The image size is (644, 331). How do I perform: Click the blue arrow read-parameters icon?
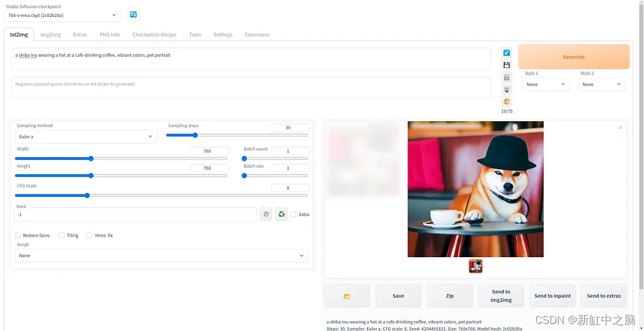[x=506, y=53]
